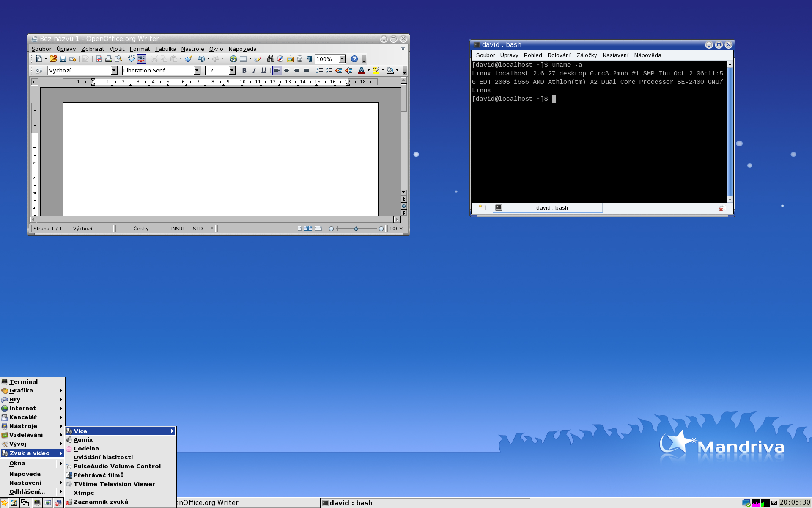Expand the Undo history arrow
The height and width of the screenshot is (508, 812).
[208, 59]
